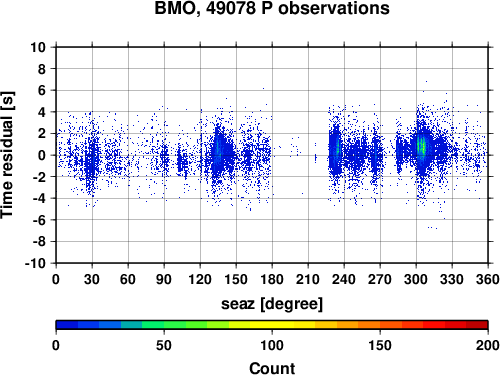Image resolution: width=500 pixels, height=375 pixels.
Task: Click the dense green cluster near azimuth 305
Action: [x=422, y=147]
